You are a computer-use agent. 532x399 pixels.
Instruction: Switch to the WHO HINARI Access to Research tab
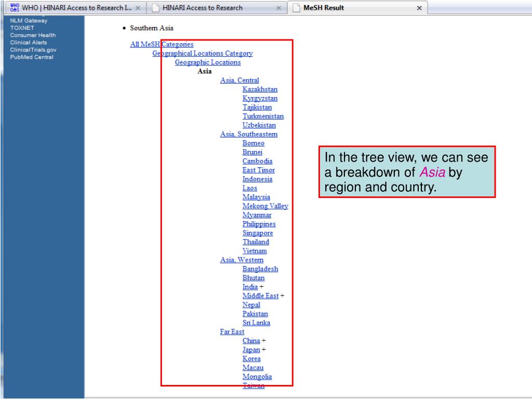[75, 8]
